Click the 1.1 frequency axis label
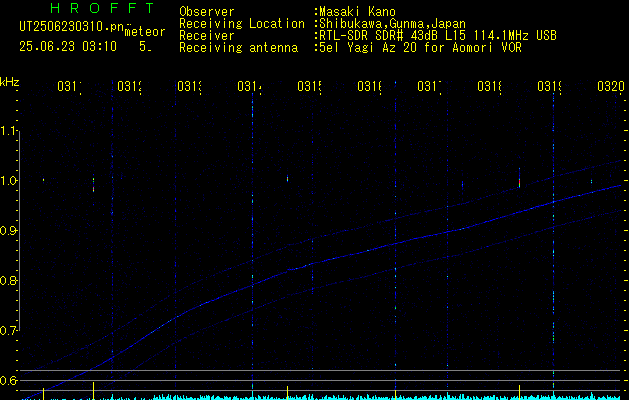 click(x=9, y=131)
